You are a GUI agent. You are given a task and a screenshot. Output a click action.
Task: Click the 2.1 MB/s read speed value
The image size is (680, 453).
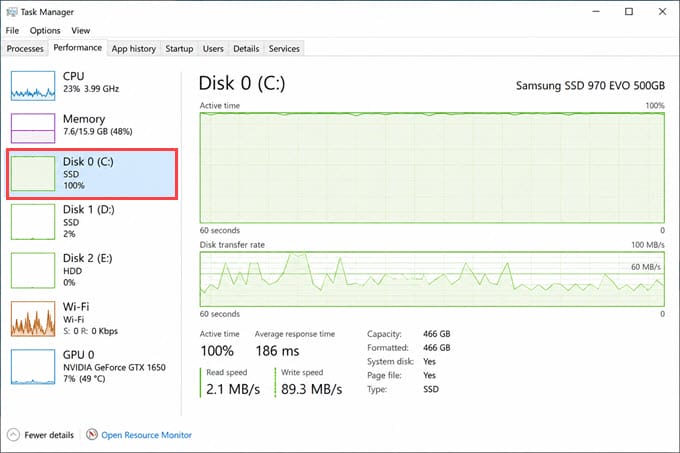(x=233, y=389)
